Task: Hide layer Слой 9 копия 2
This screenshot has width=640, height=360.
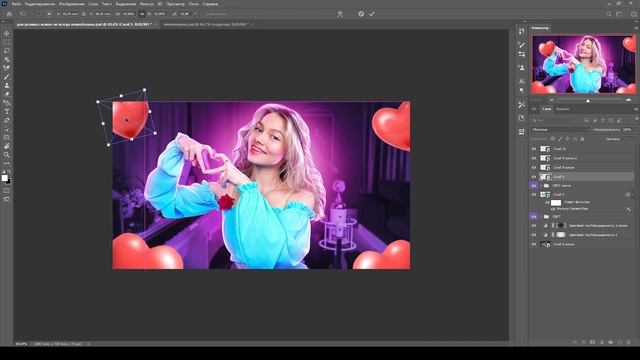Action: click(x=533, y=158)
